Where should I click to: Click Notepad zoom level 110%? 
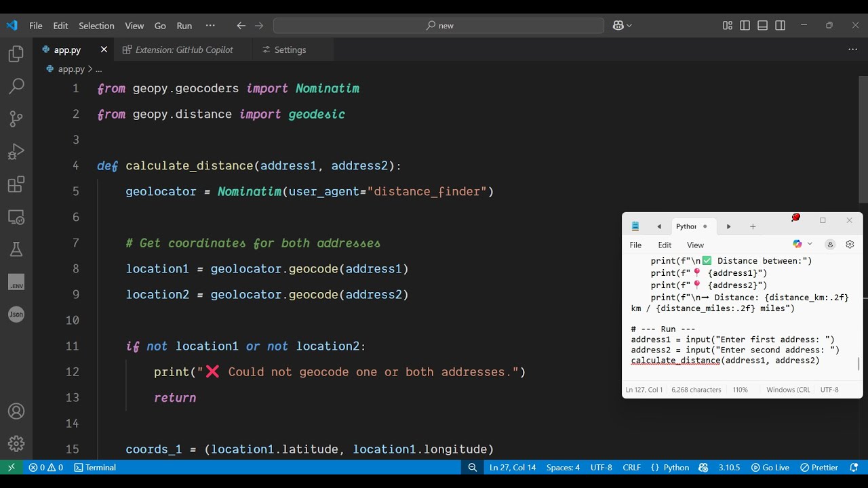pyautogui.click(x=740, y=390)
